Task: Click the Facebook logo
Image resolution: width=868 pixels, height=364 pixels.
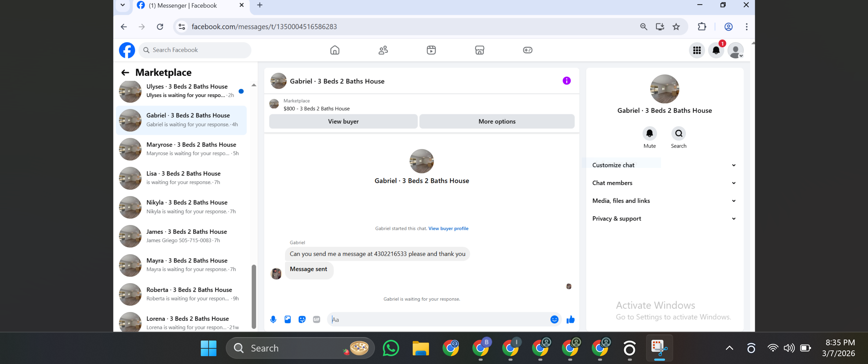Action: coord(127,50)
